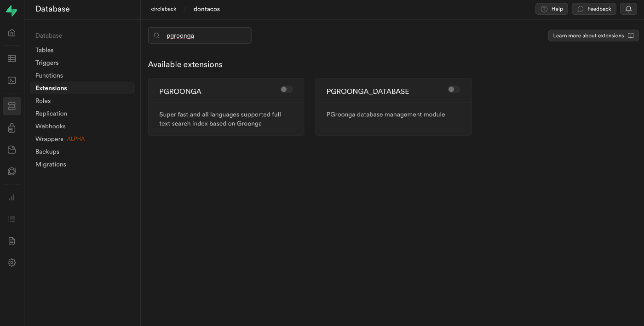Click 'PGroonga database management module' description
This screenshot has width=644, height=326.
tap(385, 114)
